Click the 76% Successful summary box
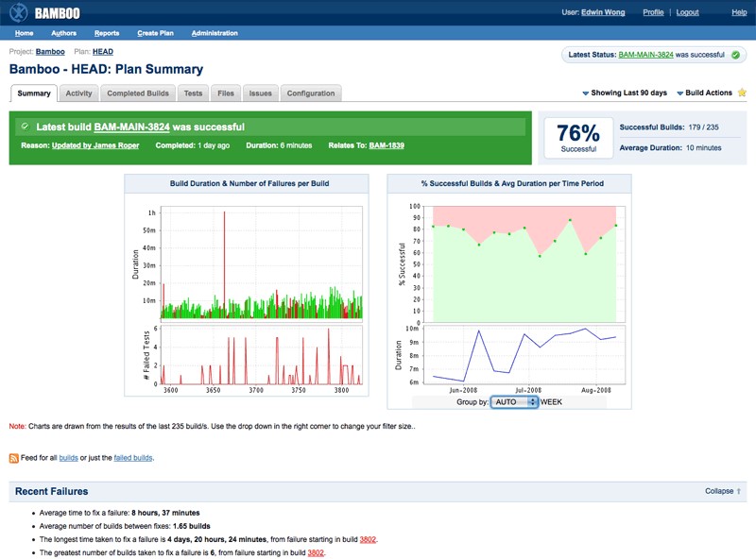756x559 pixels. tap(577, 138)
